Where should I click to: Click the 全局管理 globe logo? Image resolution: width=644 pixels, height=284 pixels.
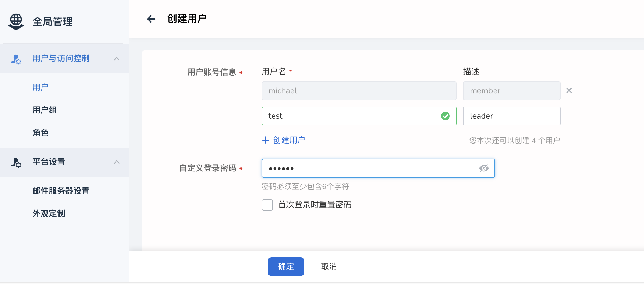pos(16,22)
